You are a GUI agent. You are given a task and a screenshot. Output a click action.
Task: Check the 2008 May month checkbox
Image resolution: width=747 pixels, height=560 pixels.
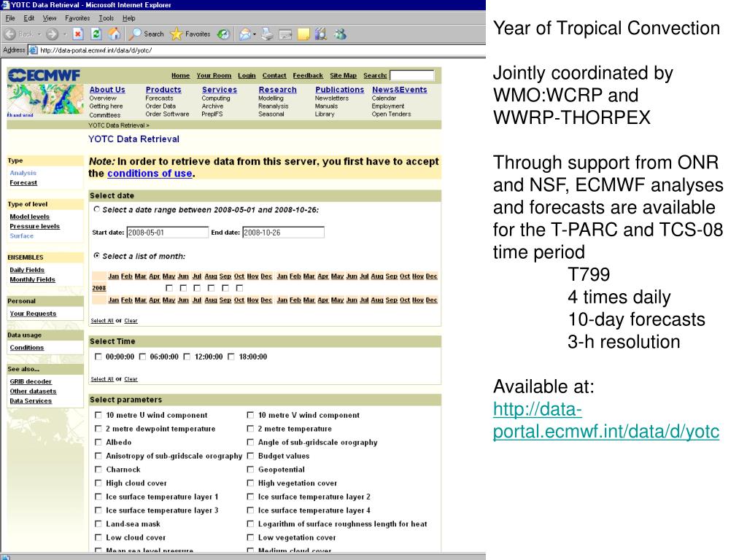pos(169,288)
